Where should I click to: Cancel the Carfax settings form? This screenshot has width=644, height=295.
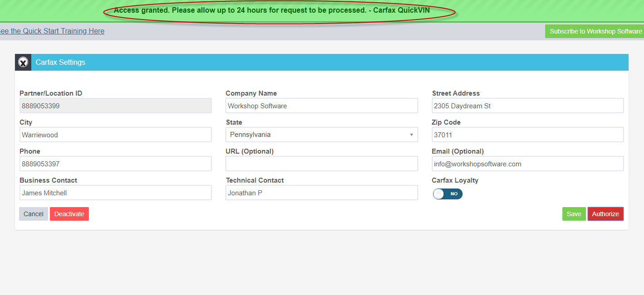(34, 214)
